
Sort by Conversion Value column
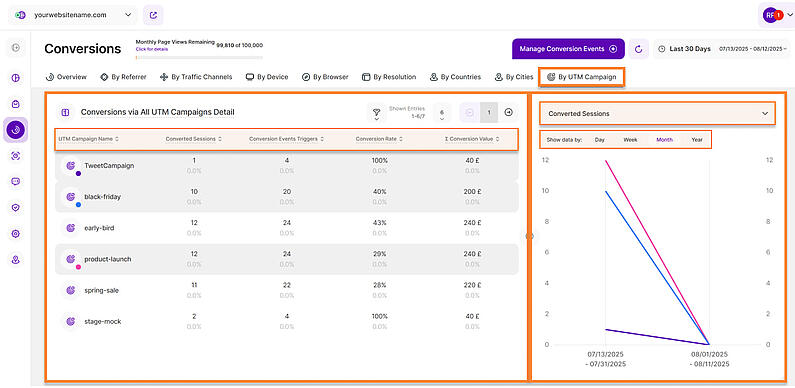pyautogui.click(x=472, y=139)
